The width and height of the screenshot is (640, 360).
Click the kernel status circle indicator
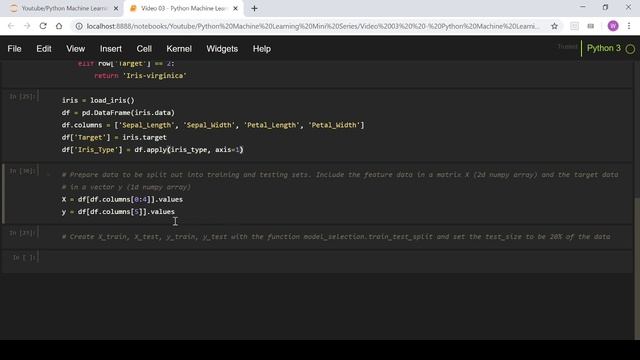click(x=630, y=49)
